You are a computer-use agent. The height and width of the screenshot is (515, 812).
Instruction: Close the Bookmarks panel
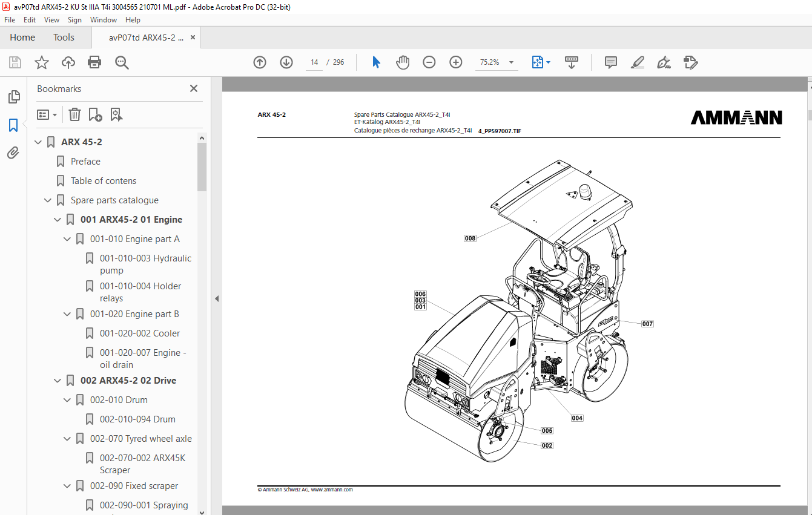coord(194,88)
